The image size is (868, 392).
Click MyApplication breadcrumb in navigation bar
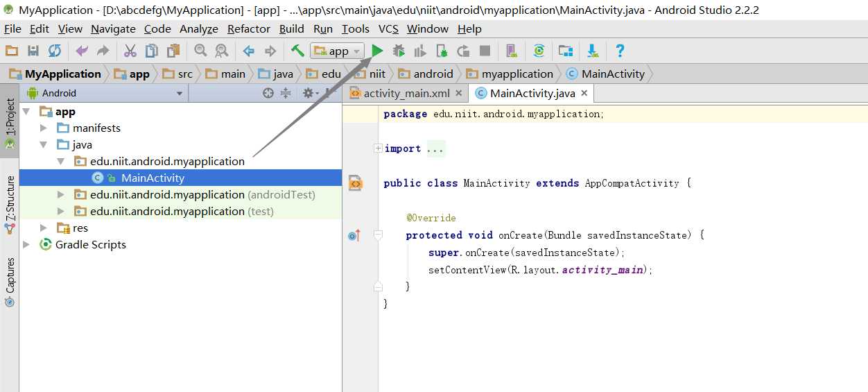55,74
